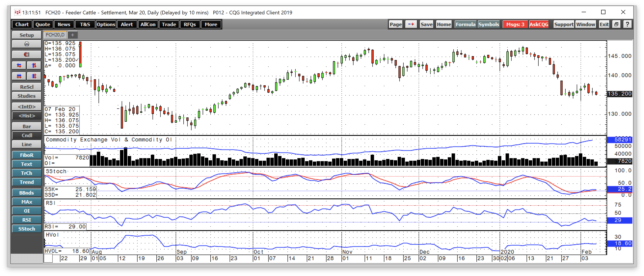Click the 58291 open interest value label

620,139
